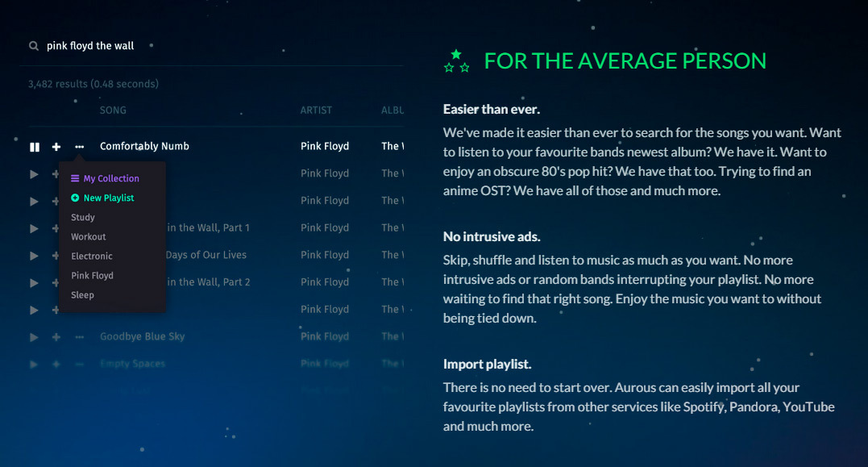Play the Goodbye Blue Sky track
Screen dimensions: 868x467
click(x=34, y=337)
